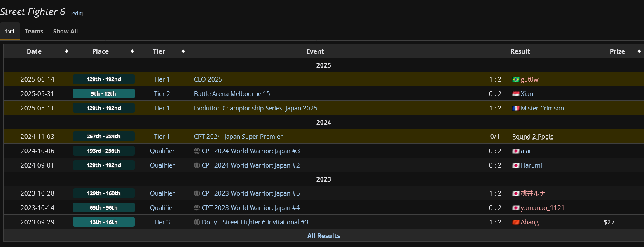Image resolution: width=644 pixels, height=247 pixels.
Task: Click the Tier 3 link in Douyu row
Action: [x=162, y=222]
